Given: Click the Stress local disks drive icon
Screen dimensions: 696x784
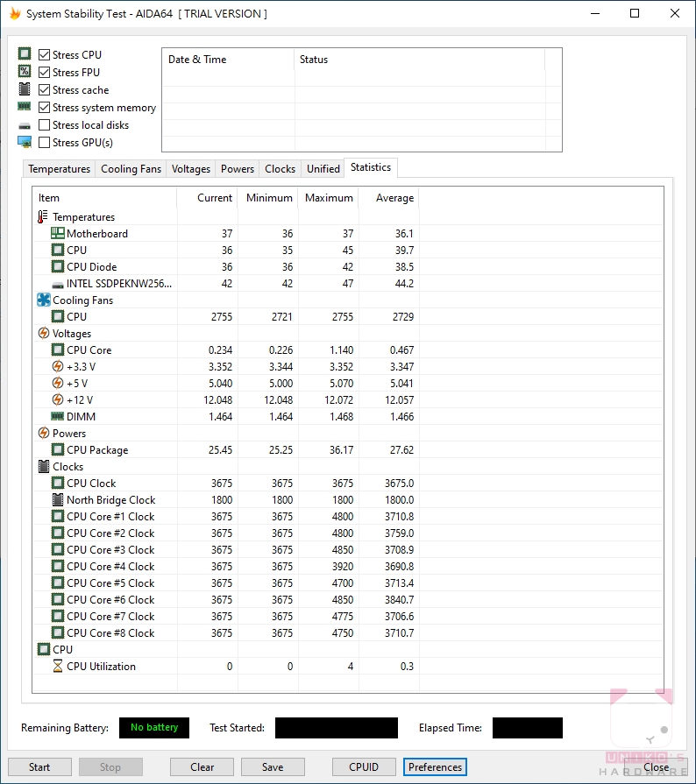Looking at the screenshot, I should 25,125.
